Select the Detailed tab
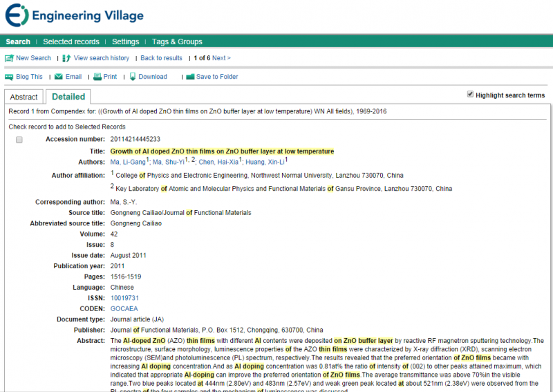Image resolution: width=553 pixels, height=392 pixels. [x=68, y=97]
